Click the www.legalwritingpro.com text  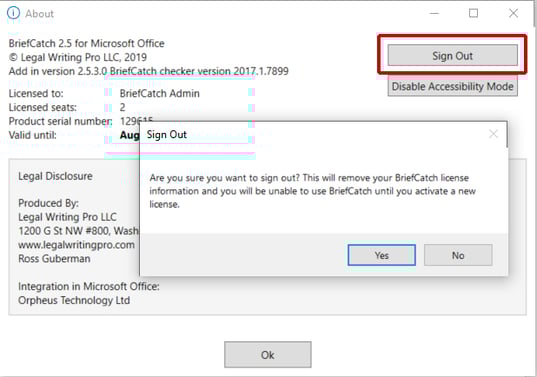[76, 245]
